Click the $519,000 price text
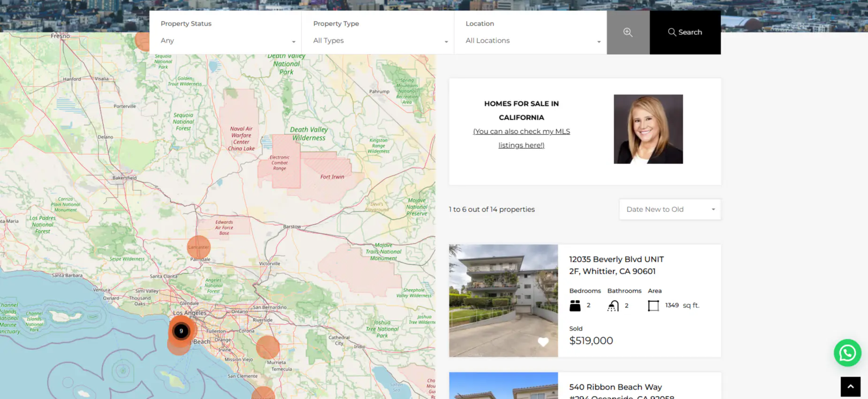 click(591, 341)
